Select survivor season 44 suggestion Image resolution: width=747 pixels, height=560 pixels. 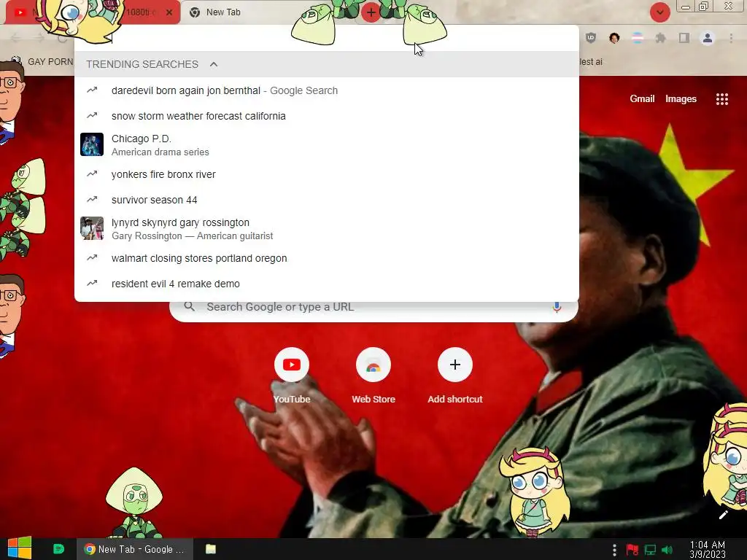[x=327, y=200]
